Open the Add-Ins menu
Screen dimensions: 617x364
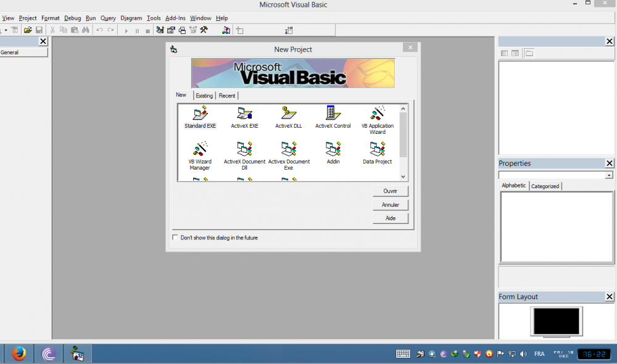(175, 18)
